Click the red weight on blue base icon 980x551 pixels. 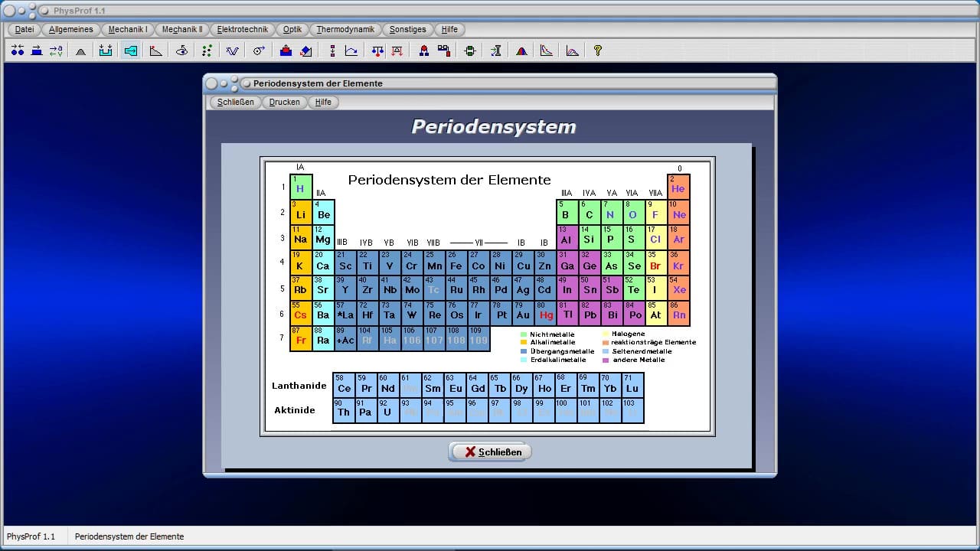(286, 51)
